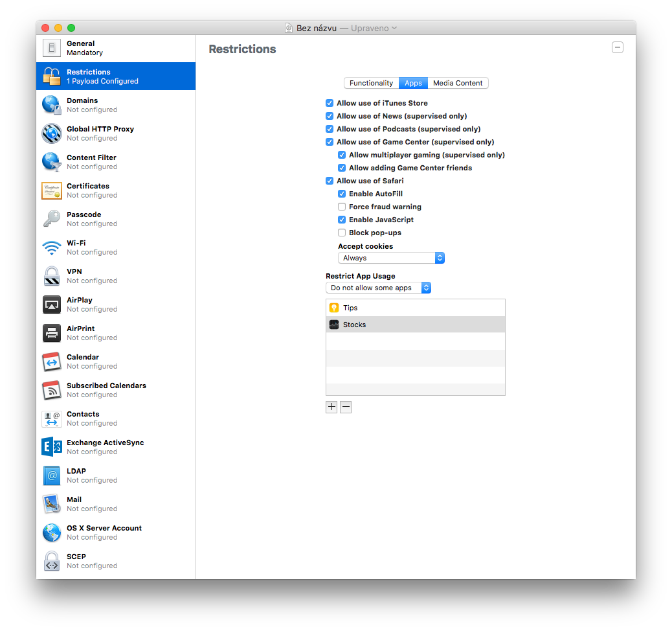Open the Passcode payload settings
672x631 pixels.
click(x=116, y=219)
